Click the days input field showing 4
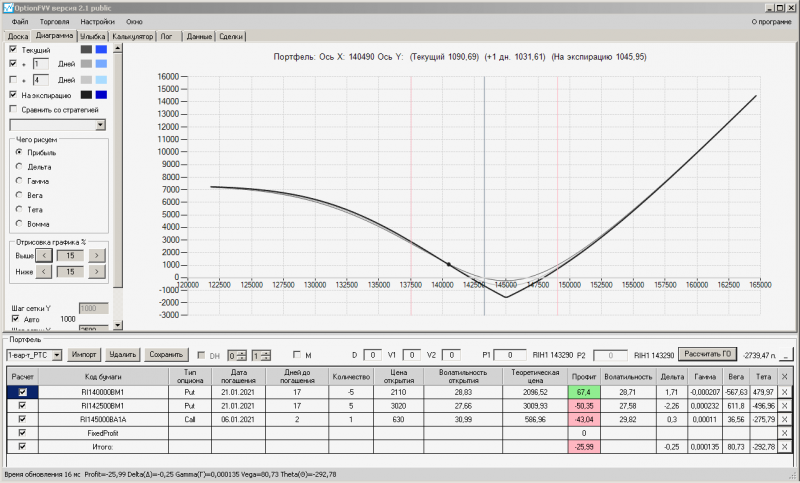The height and width of the screenshot is (483, 800). 41,80
